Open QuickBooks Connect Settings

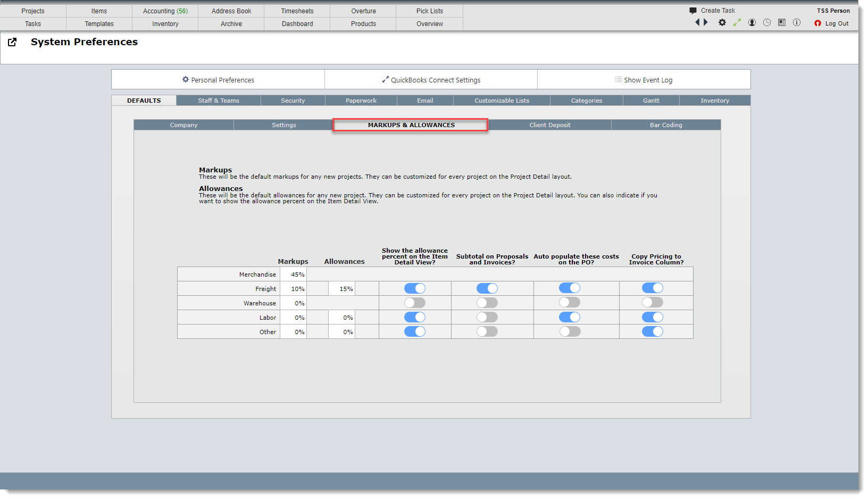[x=431, y=80]
